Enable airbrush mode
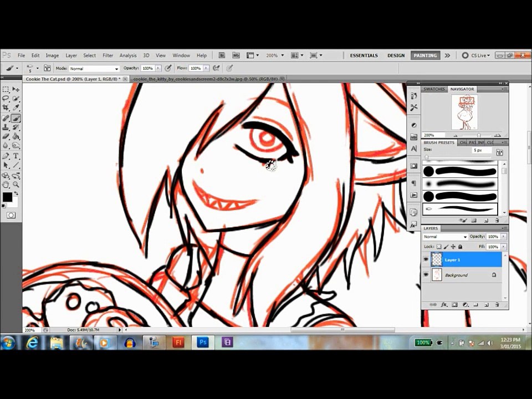 tap(216, 68)
